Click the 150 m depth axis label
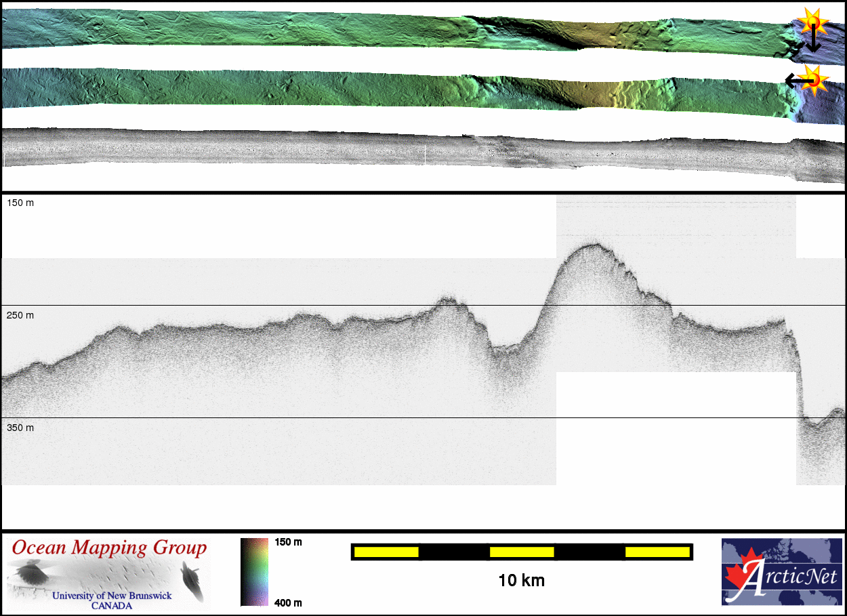 [20, 203]
